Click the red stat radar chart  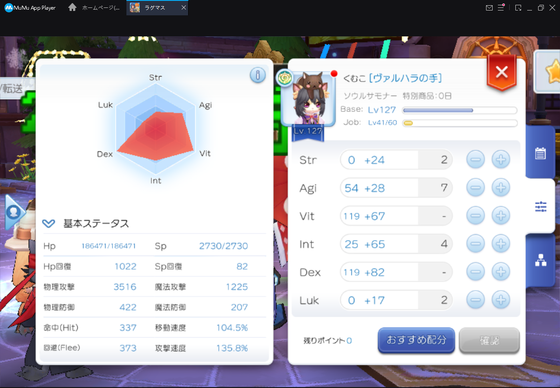[155, 136]
